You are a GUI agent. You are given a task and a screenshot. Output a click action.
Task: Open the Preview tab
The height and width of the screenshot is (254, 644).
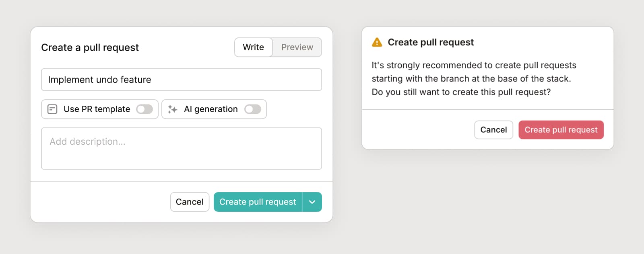297,47
